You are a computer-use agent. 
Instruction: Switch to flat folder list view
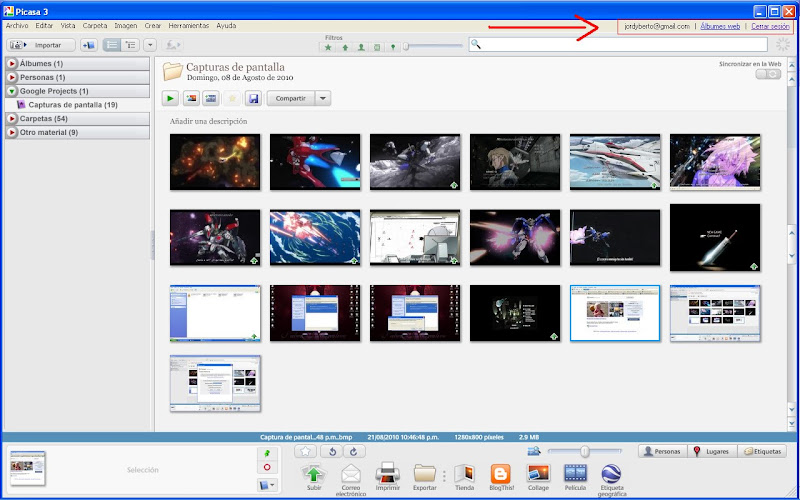point(112,45)
